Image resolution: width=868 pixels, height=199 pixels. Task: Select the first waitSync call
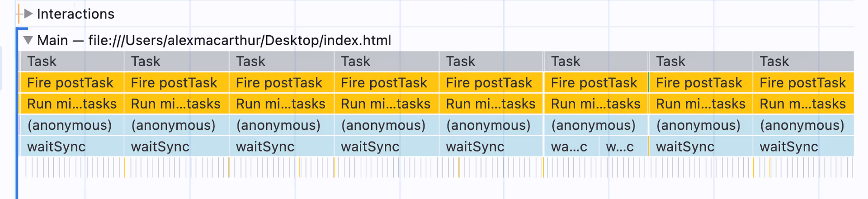(x=72, y=147)
